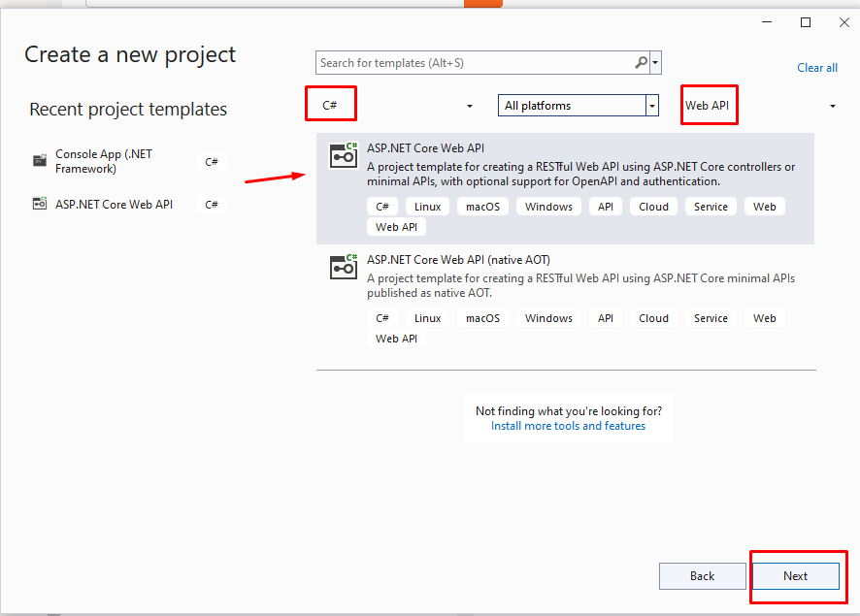
Task: Click the search magnifier icon
Action: click(641, 63)
